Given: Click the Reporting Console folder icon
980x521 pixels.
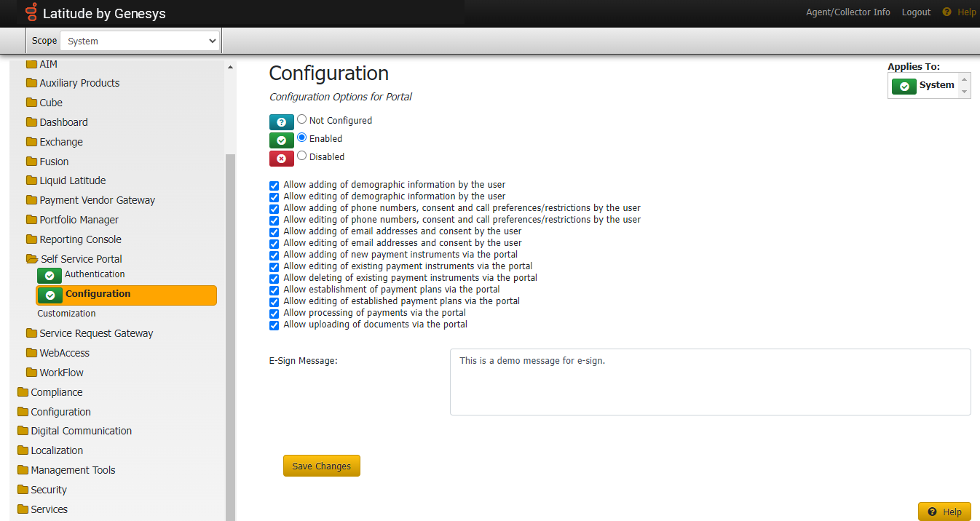Looking at the screenshot, I should (31, 239).
